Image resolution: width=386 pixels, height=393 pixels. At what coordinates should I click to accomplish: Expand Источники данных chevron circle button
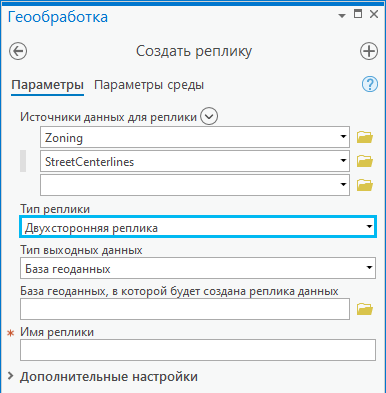209,117
